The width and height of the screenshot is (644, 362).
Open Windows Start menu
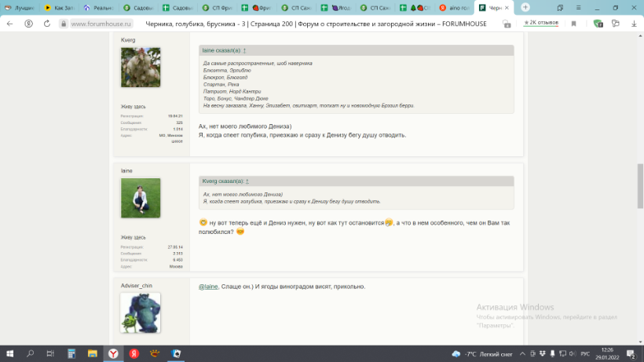tap(9, 353)
